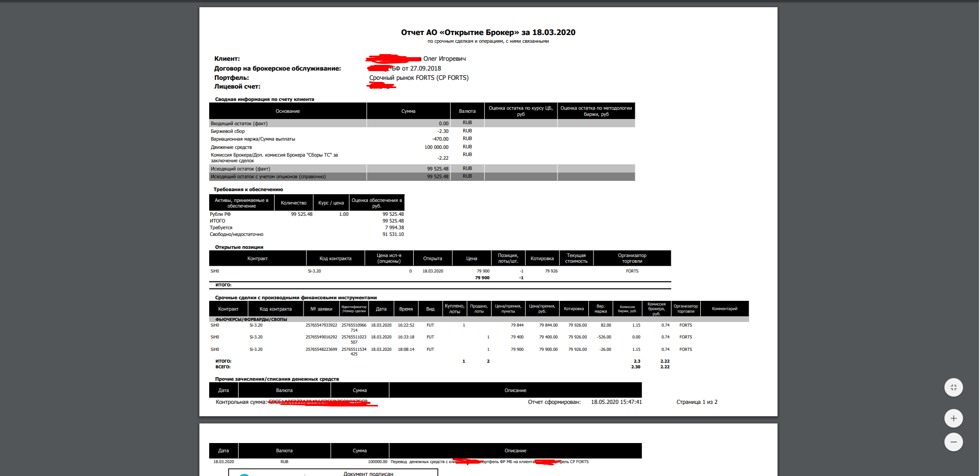
Task: Click the 'Основание' column header
Action: (x=288, y=111)
